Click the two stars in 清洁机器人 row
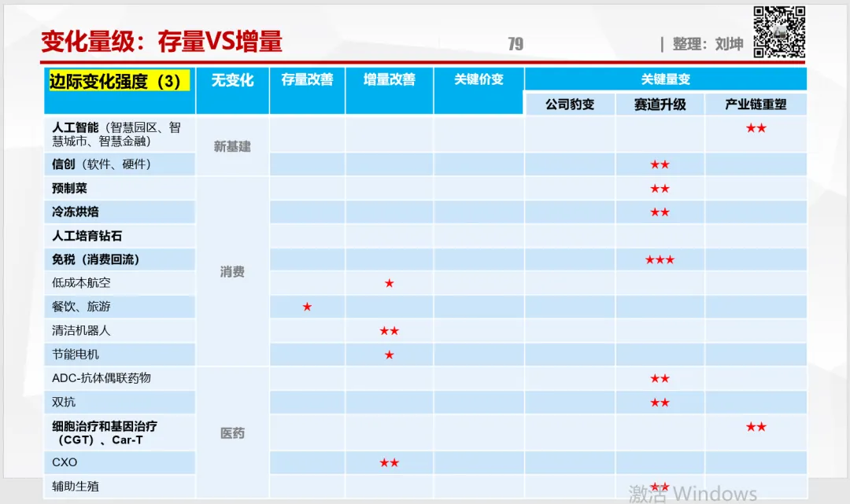Image resolution: width=850 pixels, height=504 pixels. pyautogui.click(x=390, y=331)
